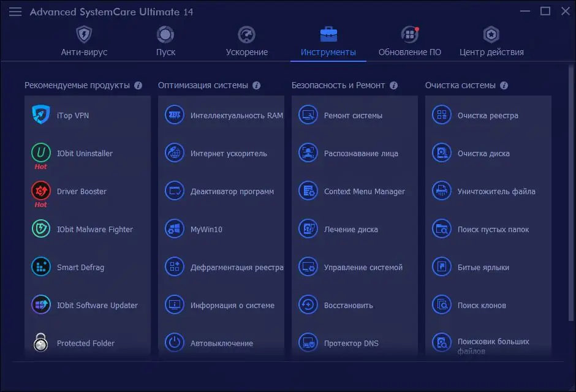Open Деактиватор программ icon
Viewport: 576px width, 392px height.
[x=175, y=191]
